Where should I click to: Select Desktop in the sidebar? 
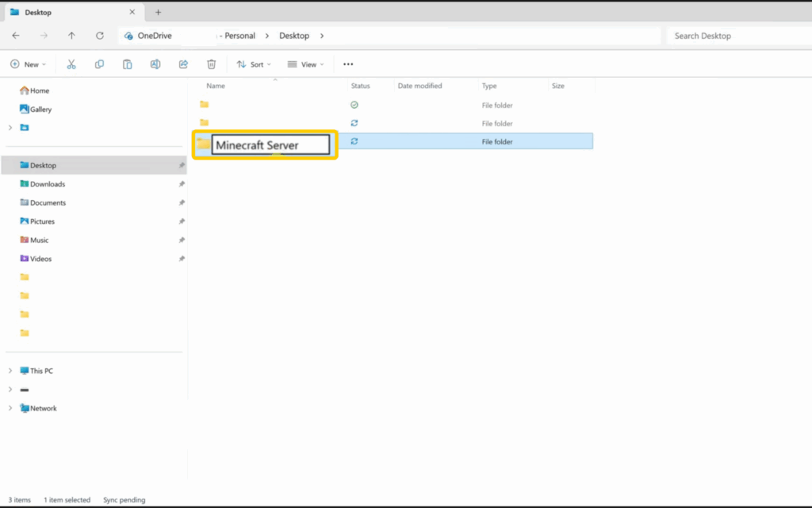(x=94, y=165)
